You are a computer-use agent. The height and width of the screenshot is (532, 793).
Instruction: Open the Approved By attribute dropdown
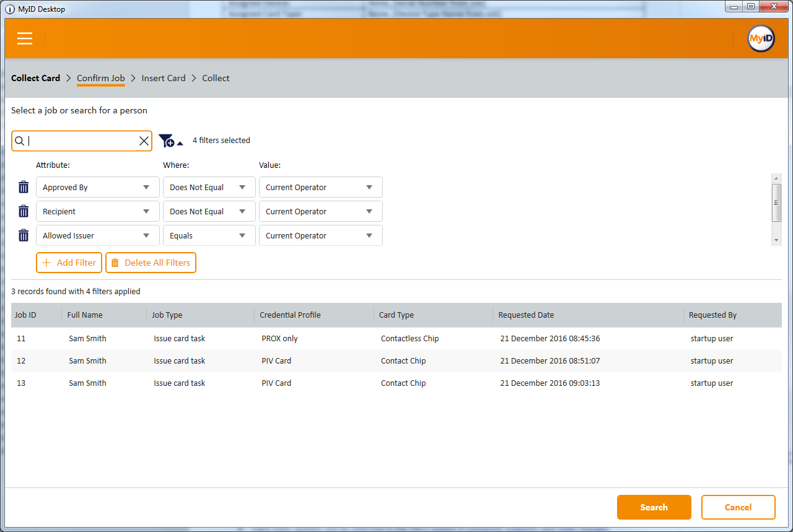(97, 187)
